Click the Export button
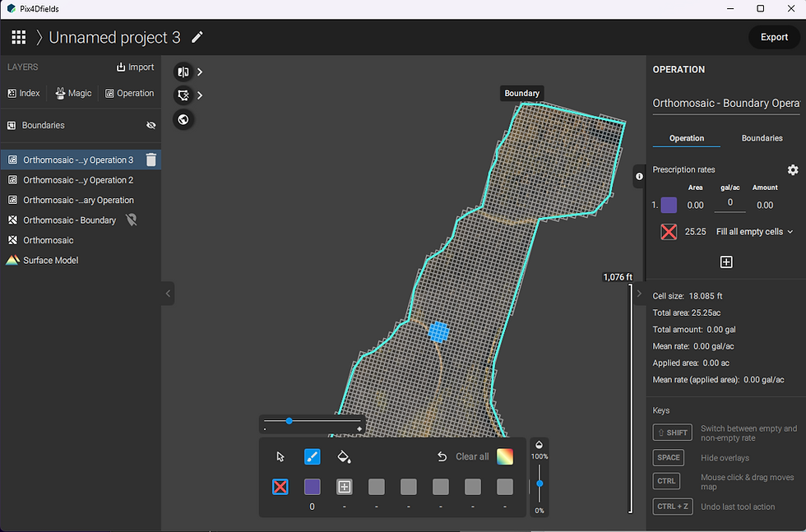 pyautogui.click(x=774, y=37)
